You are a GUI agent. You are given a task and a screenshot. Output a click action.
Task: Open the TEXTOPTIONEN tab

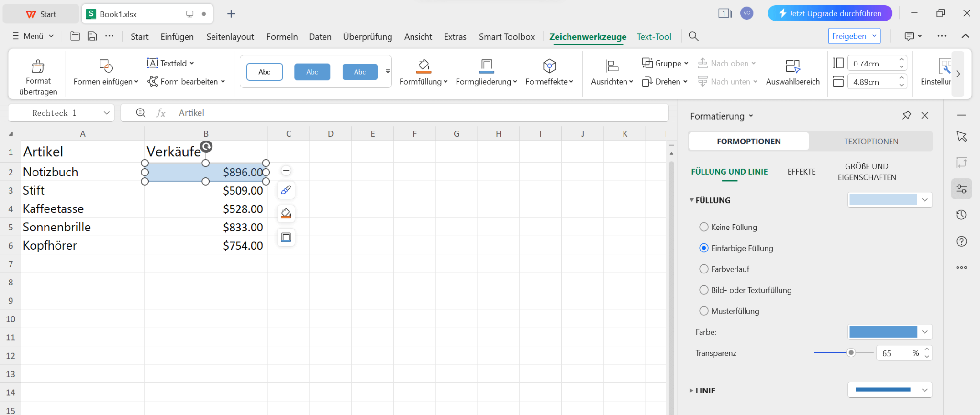[871, 142]
